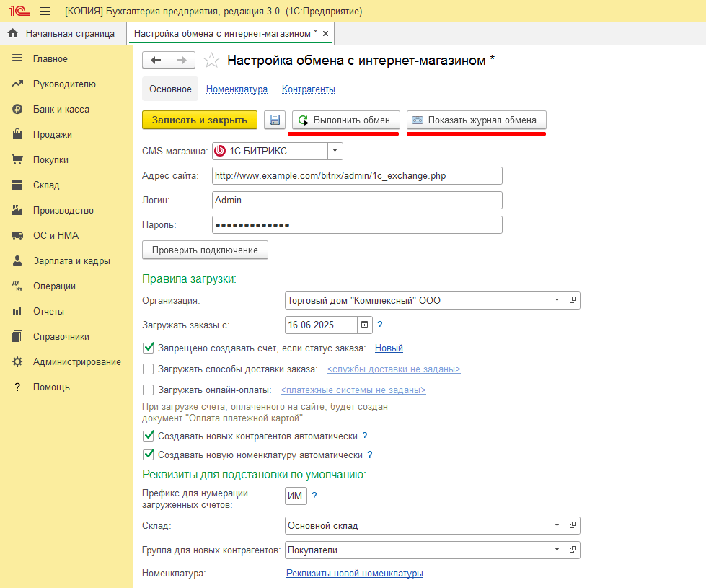
Task: Enable Загружать способы доставки заказа checkbox
Action: pyautogui.click(x=148, y=369)
